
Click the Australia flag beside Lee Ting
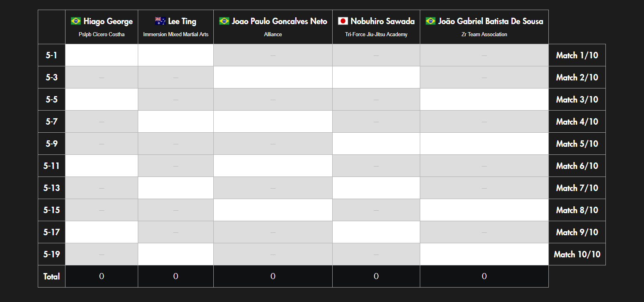coord(160,21)
